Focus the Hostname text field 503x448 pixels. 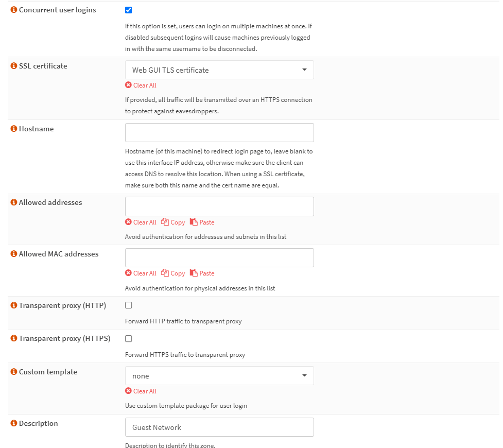(219, 132)
